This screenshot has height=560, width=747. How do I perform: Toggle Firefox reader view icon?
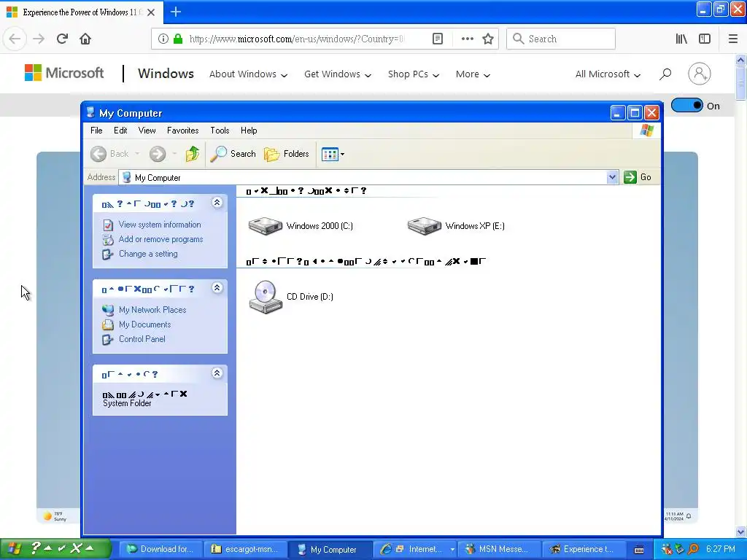[x=438, y=39]
